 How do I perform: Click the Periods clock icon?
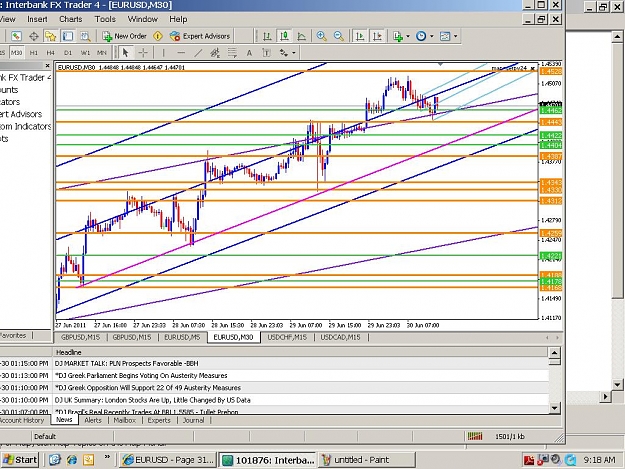[x=421, y=36]
